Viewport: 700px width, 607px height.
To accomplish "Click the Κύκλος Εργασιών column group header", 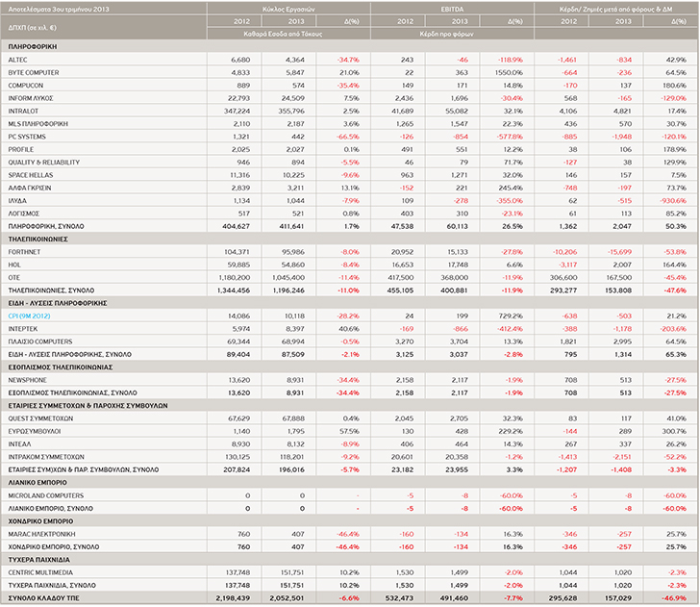I will point(288,9).
